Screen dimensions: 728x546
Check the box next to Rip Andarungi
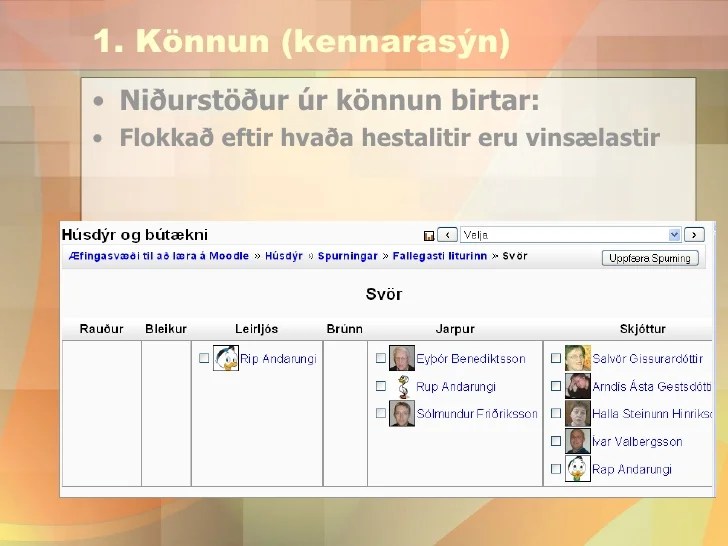point(204,358)
